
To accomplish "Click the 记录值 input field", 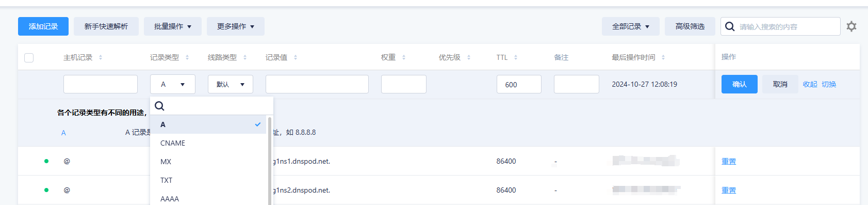I will (x=317, y=84).
